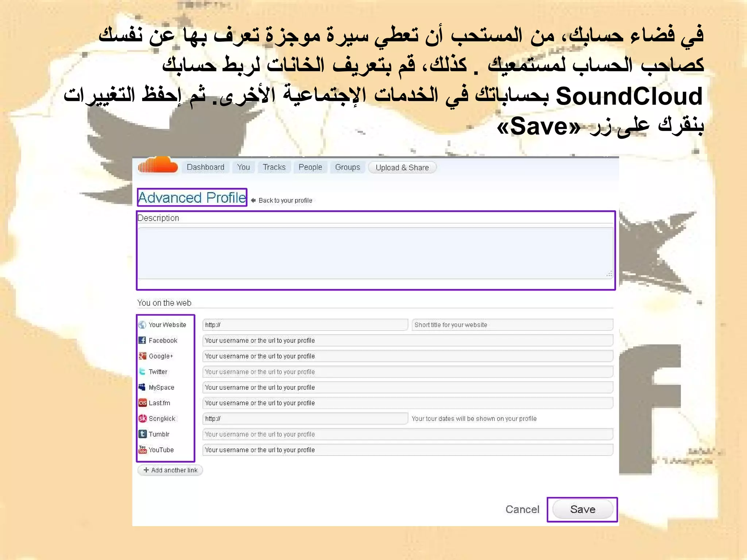The height and width of the screenshot is (560, 747).
Task: Click the Save button
Action: coord(582,509)
